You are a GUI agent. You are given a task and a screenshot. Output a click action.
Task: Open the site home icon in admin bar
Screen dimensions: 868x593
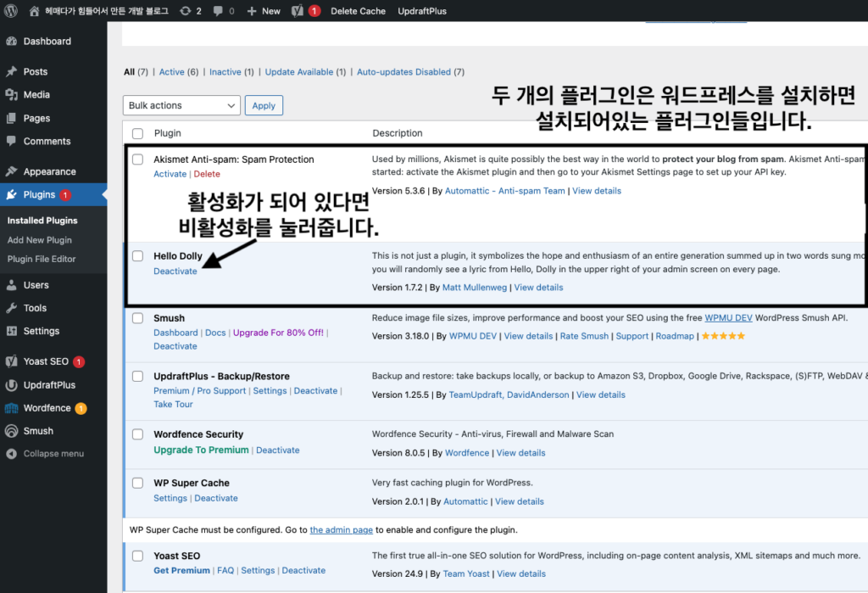pyautogui.click(x=34, y=11)
